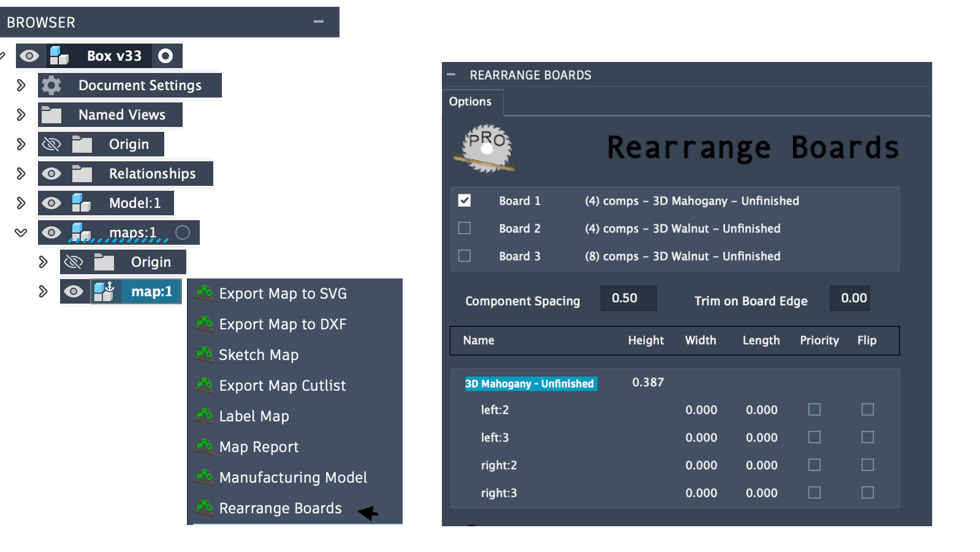Click the Named Views folder icon
This screenshot has width=980, height=552.
(x=51, y=115)
